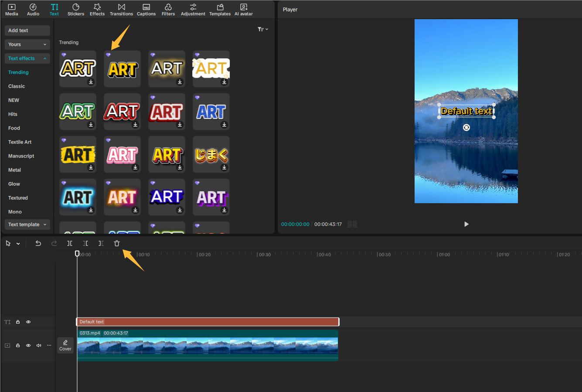Expand the Yours dropdown
This screenshot has width=582, height=392.
click(27, 44)
